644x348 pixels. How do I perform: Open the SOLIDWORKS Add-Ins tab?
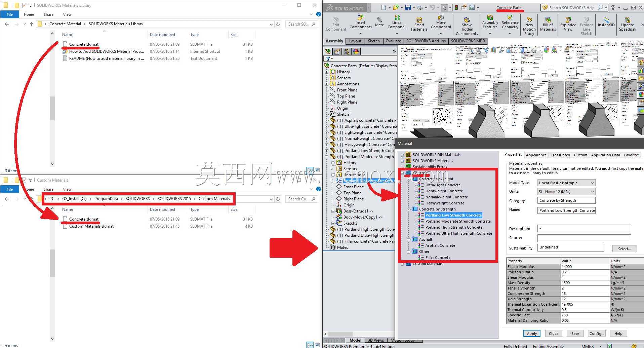[x=426, y=41]
